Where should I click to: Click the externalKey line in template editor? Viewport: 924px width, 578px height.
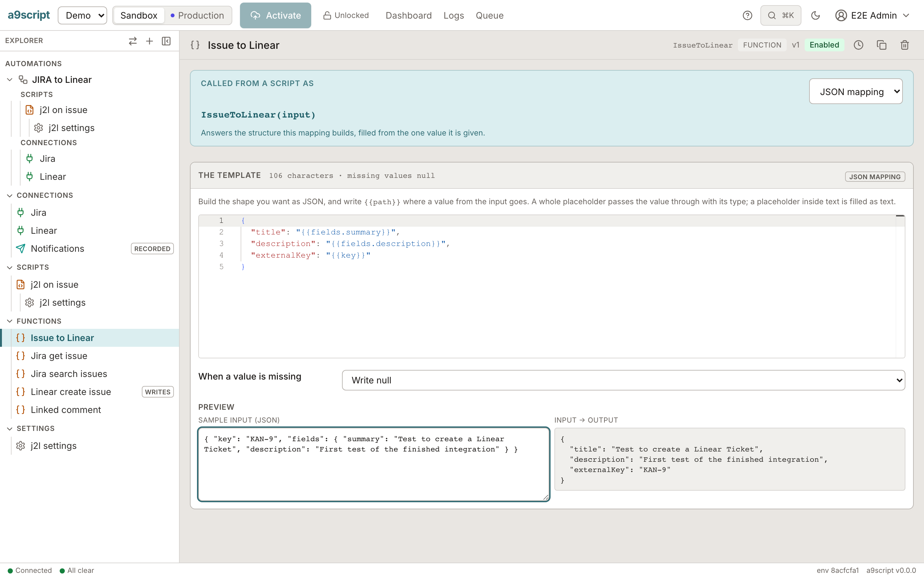(311, 255)
